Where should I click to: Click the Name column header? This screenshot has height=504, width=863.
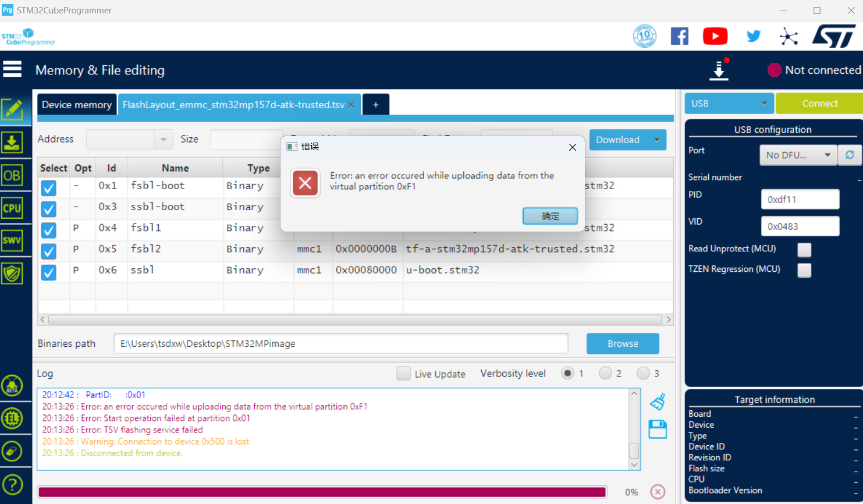click(175, 168)
